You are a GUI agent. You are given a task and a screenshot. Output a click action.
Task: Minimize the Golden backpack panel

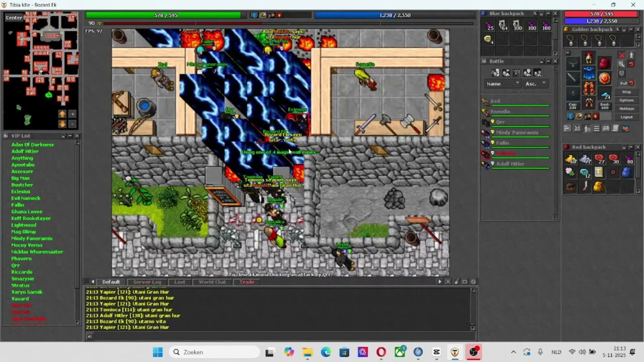pos(631,29)
